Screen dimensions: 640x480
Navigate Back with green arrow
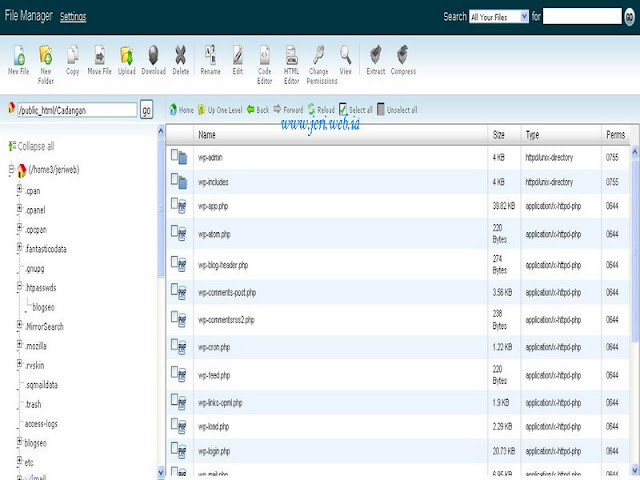(x=258, y=110)
